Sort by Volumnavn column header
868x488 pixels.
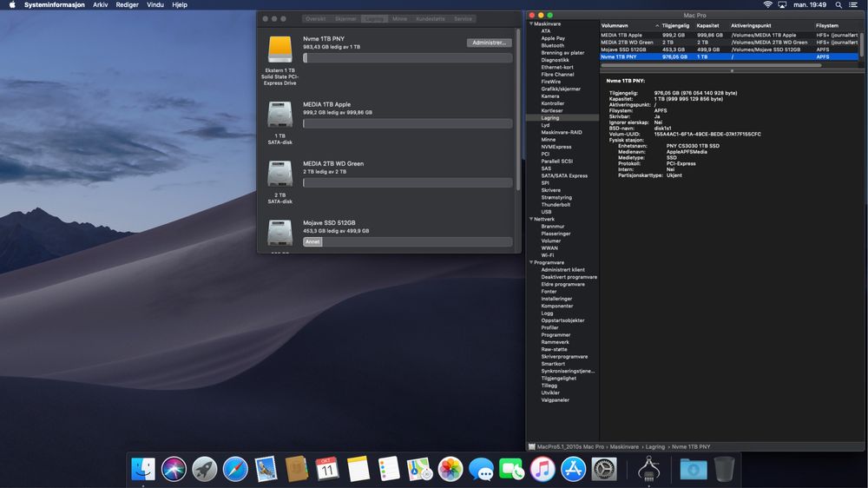[629, 25]
